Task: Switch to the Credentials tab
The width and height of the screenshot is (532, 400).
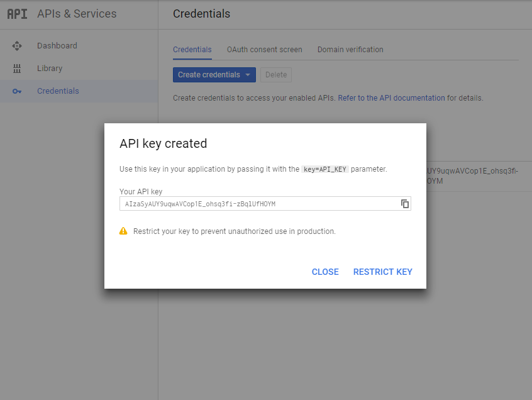Action: click(192, 50)
